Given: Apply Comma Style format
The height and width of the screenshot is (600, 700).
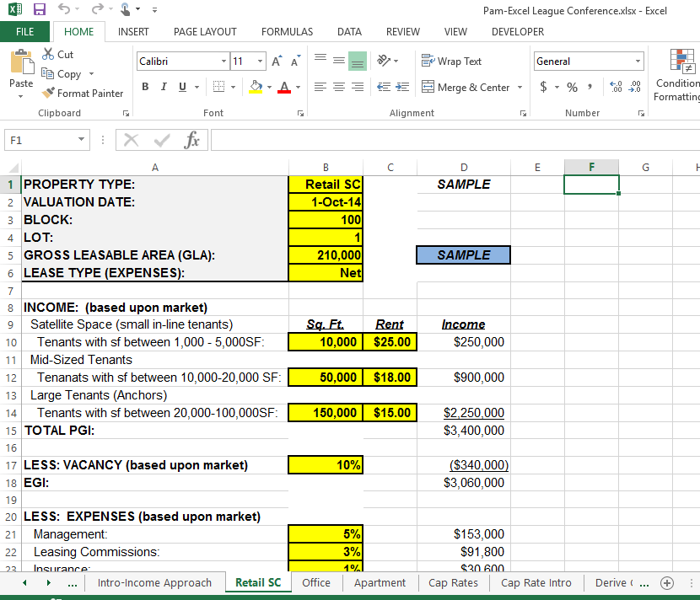Looking at the screenshot, I should tap(590, 87).
